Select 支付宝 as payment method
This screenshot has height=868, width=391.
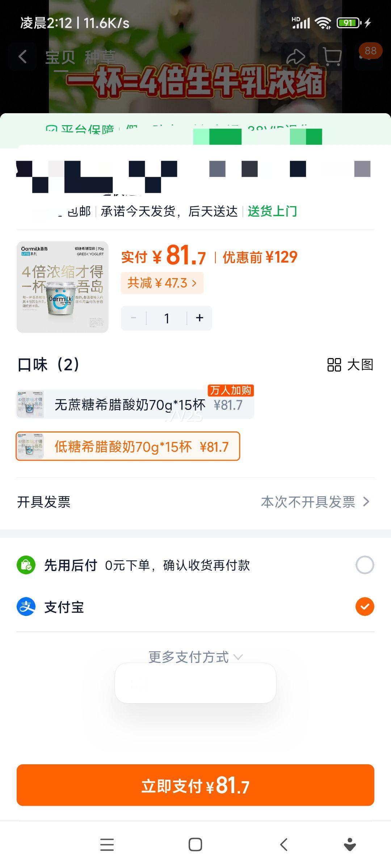pyautogui.click(x=365, y=607)
